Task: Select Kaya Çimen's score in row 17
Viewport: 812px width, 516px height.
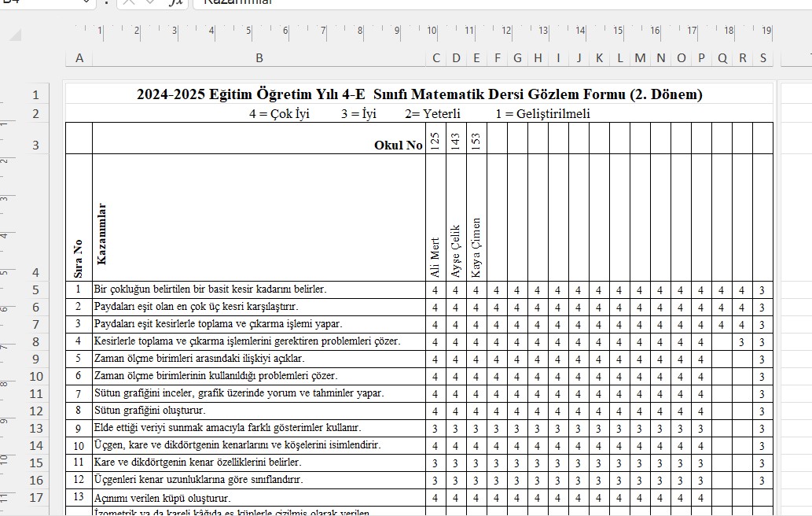Action: point(476,498)
